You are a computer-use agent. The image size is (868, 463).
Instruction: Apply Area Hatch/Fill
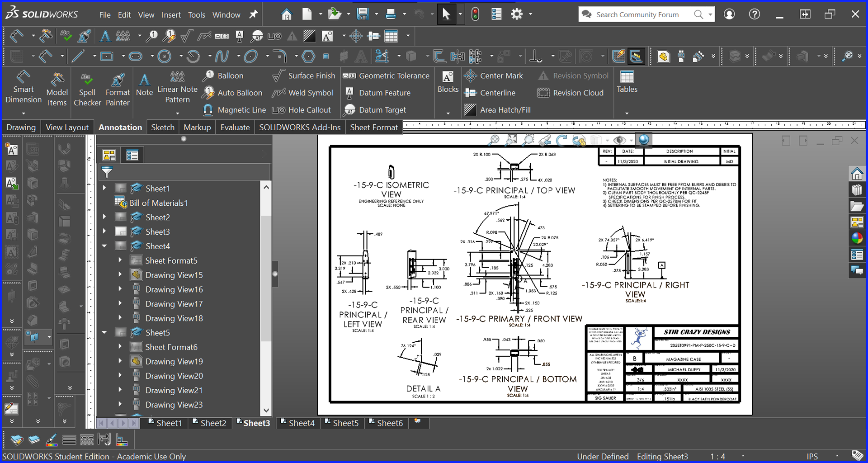498,110
